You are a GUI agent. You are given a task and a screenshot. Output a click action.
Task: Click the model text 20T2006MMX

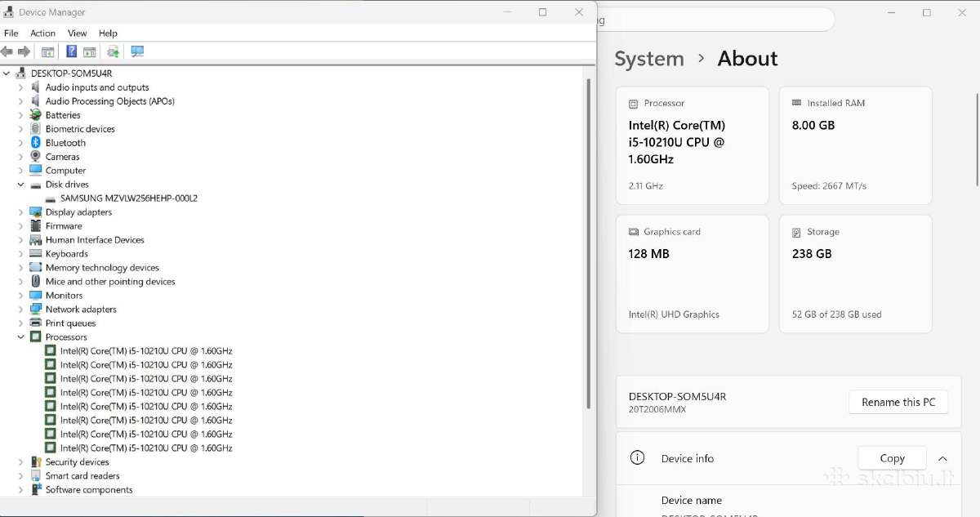tap(657, 409)
